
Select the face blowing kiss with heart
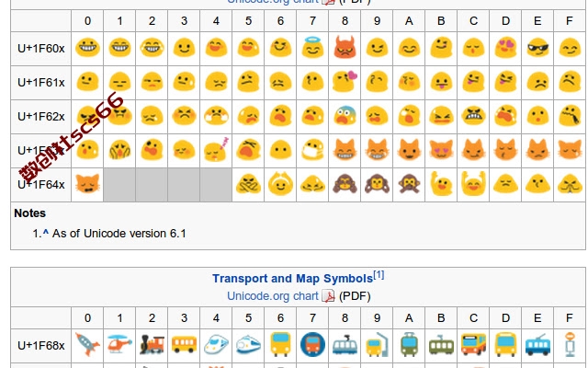tap(345, 81)
